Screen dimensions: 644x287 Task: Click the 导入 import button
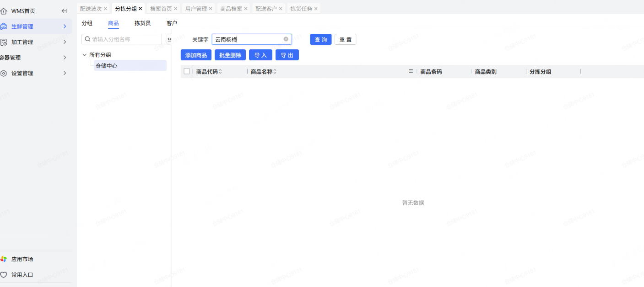coord(261,55)
